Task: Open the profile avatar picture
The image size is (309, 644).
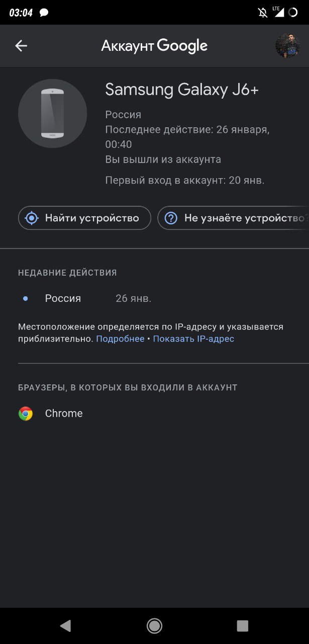Action: 287,46
